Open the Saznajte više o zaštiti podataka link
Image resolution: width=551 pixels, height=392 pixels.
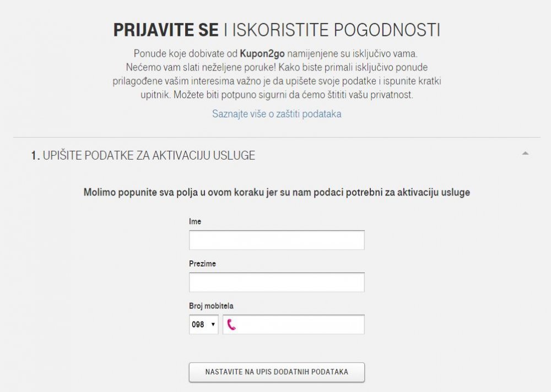point(277,114)
